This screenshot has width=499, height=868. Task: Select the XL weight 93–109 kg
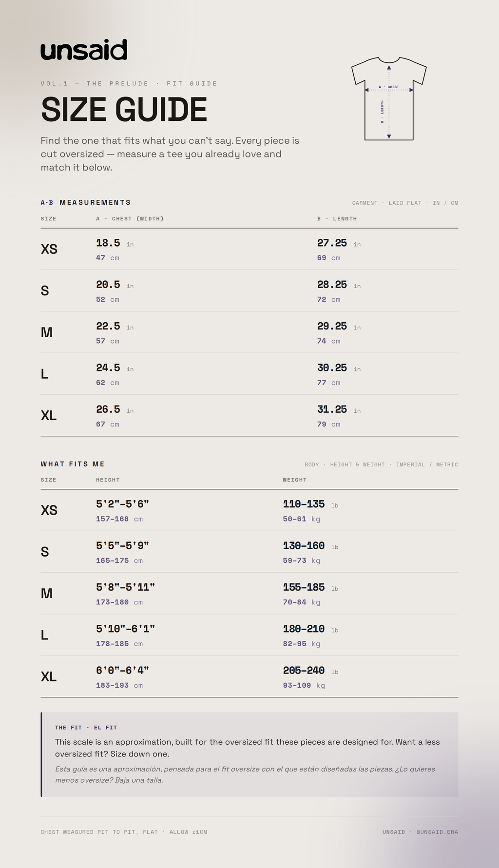304,686
